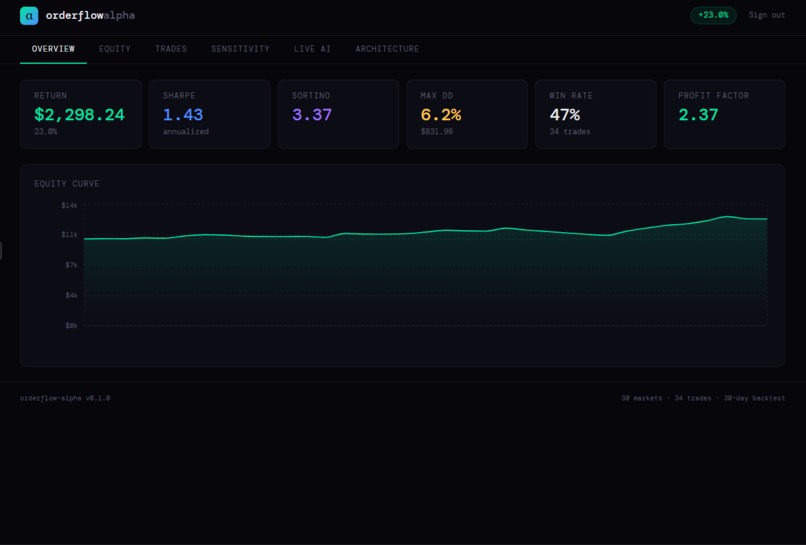806x545 pixels.
Task: Open the Trades tab
Action: pos(171,49)
